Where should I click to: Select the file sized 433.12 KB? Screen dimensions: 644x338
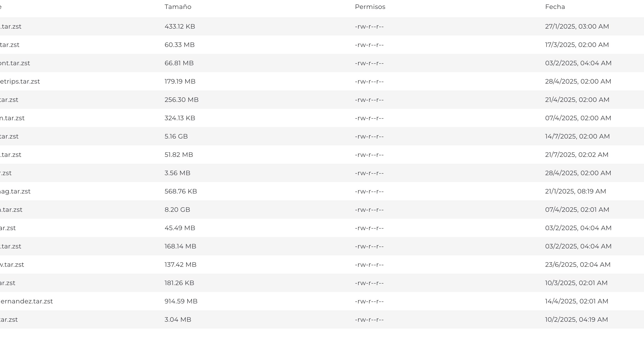tap(322, 26)
